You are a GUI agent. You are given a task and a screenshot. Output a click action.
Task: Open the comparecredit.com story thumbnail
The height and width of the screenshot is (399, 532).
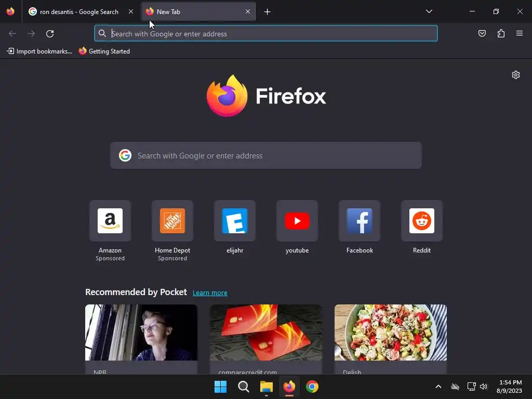pos(266,332)
